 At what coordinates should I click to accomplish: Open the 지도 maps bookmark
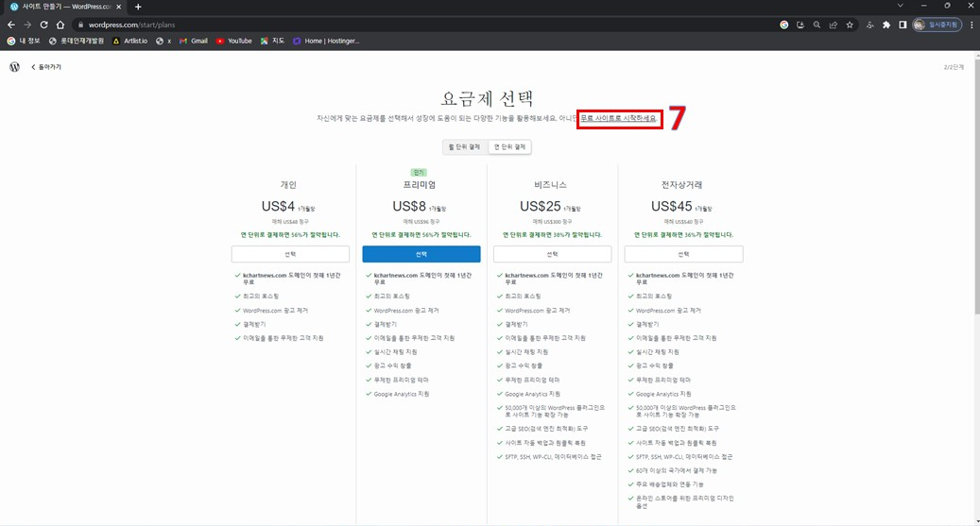tap(272, 42)
